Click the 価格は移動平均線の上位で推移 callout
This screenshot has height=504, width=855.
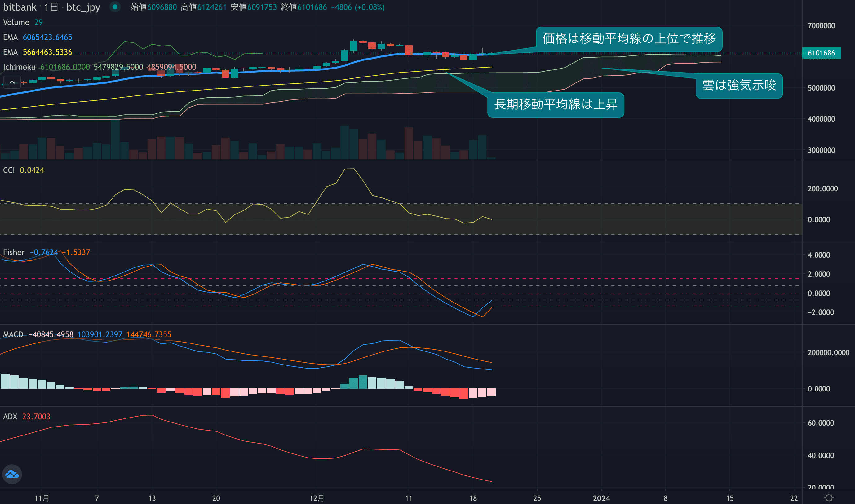click(x=629, y=39)
